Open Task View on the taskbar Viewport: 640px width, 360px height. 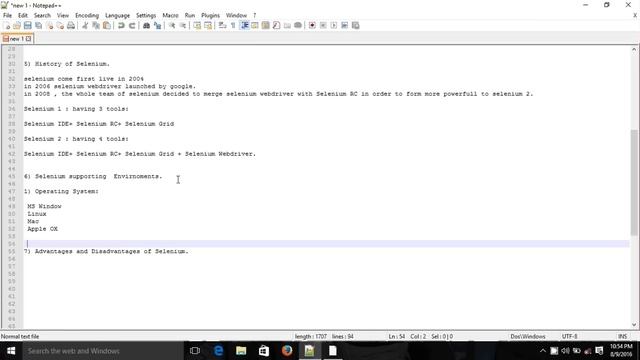pos(195,351)
